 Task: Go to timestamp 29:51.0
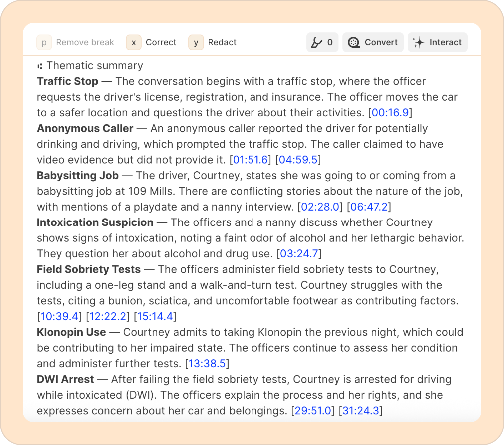point(313,411)
